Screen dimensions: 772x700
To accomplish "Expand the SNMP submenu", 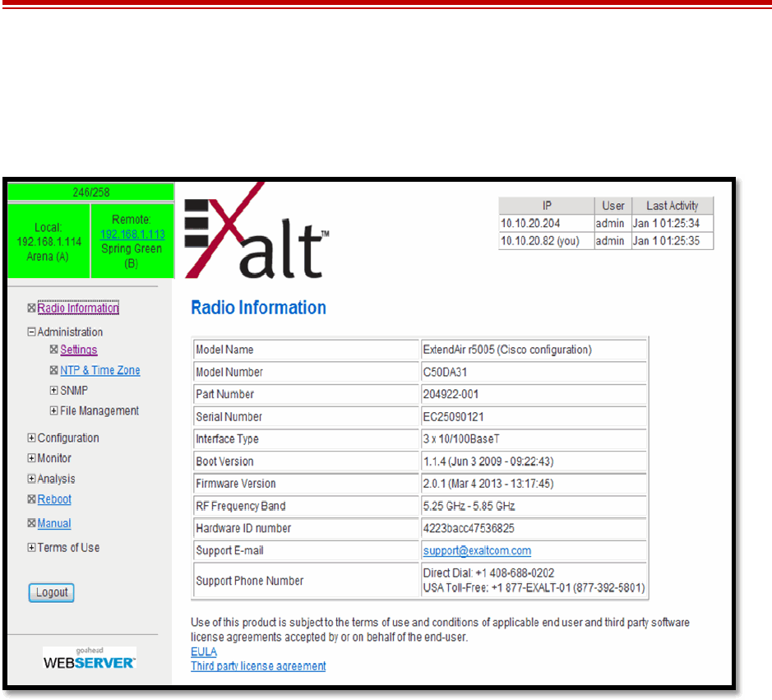I will [x=53, y=391].
